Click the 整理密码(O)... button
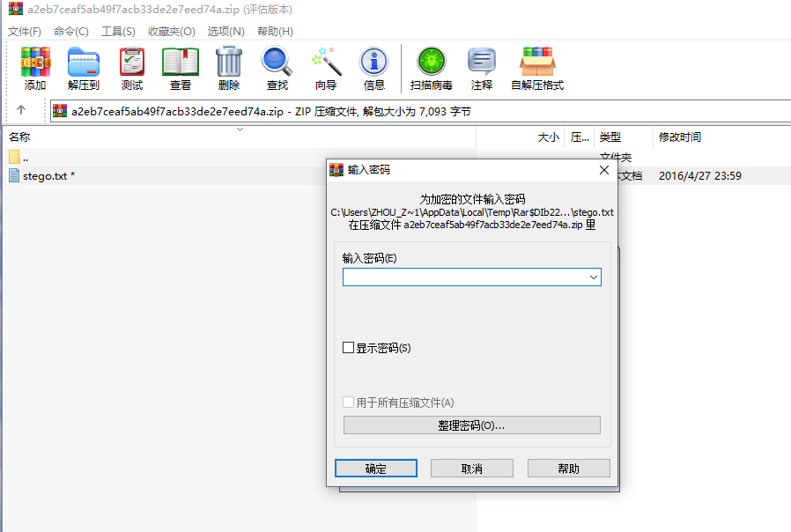The image size is (791, 532). click(x=471, y=425)
